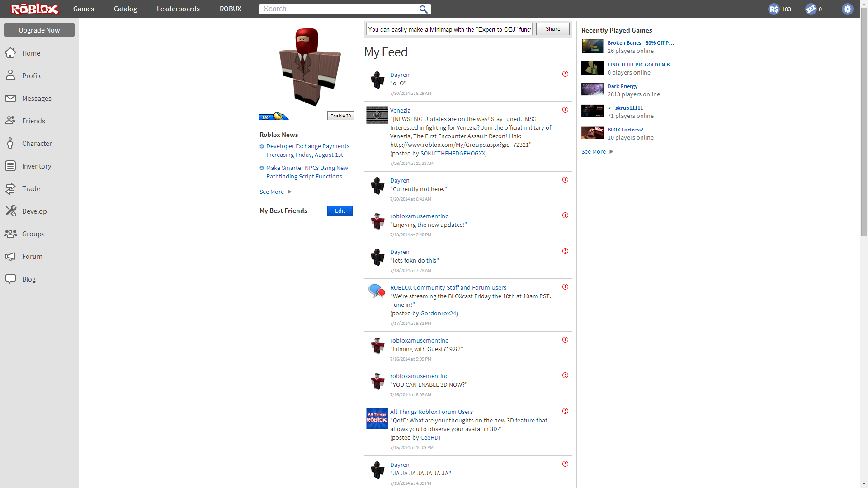
Task: Expand See More under Roblox News
Action: [x=275, y=192]
